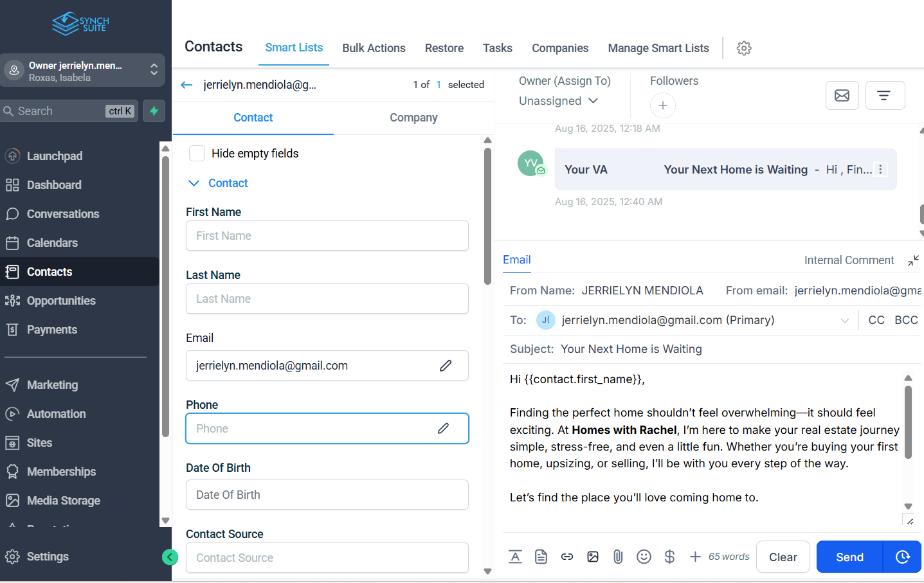The image size is (924, 583).
Task: Click the email body vertical scrollbar
Action: coord(908,422)
